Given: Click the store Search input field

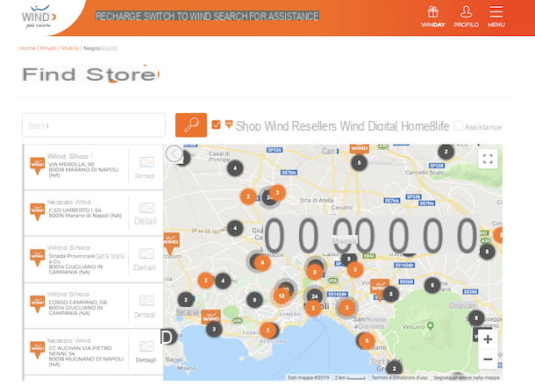Looking at the screenshot, I should point(94,125).
